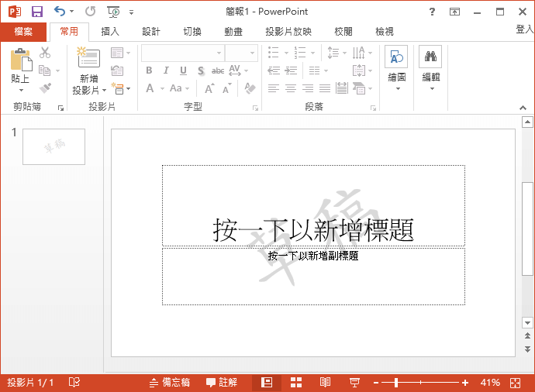Start slideshow from beginning in Quick Access Toolbar
The height and width of the screenshot is (392, 535).
click(113, 12)
